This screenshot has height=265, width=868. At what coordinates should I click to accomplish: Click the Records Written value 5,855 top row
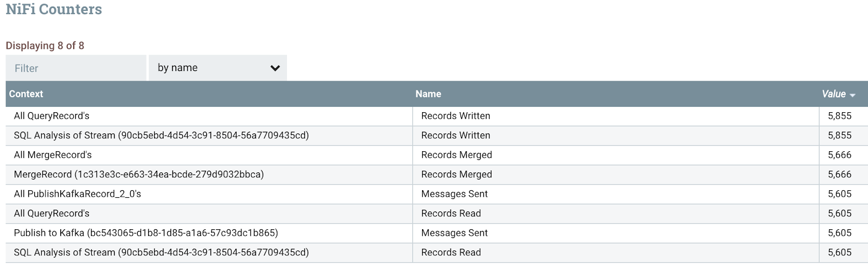[x=839, y=116]
